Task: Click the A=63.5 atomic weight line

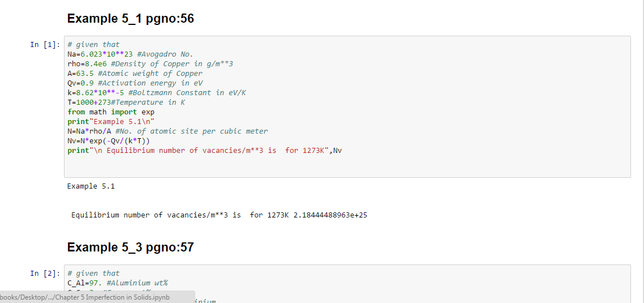Action: click(x=135, y=74)
